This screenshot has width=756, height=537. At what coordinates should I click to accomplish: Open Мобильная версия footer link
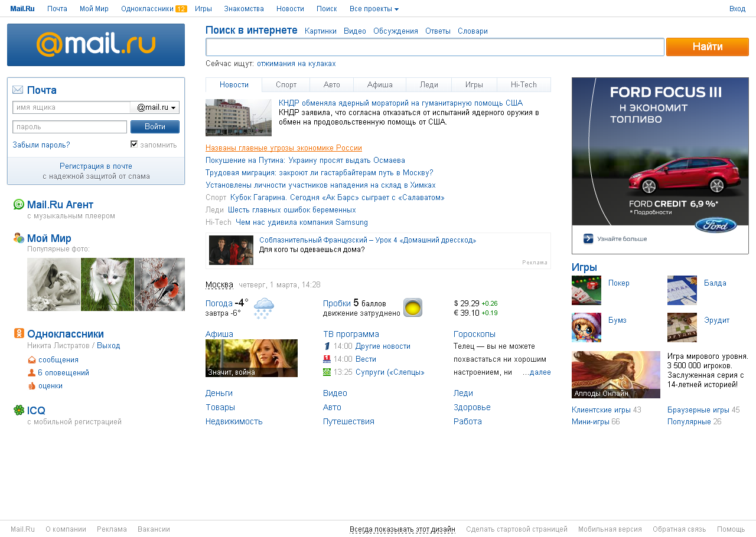(610, 529)
